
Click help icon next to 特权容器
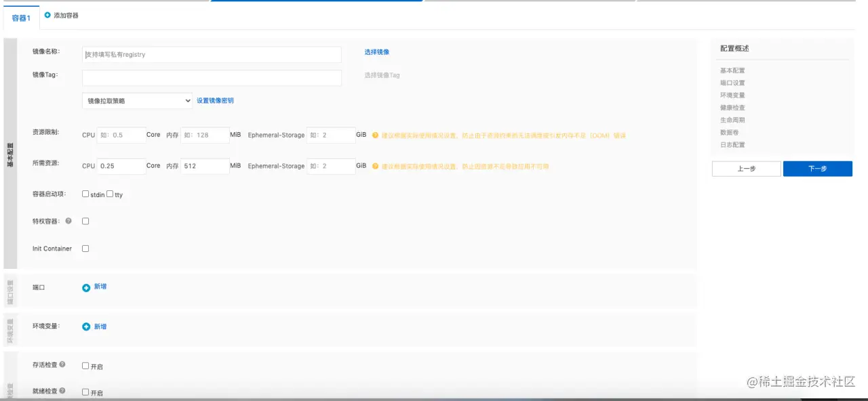pos(68,221)
